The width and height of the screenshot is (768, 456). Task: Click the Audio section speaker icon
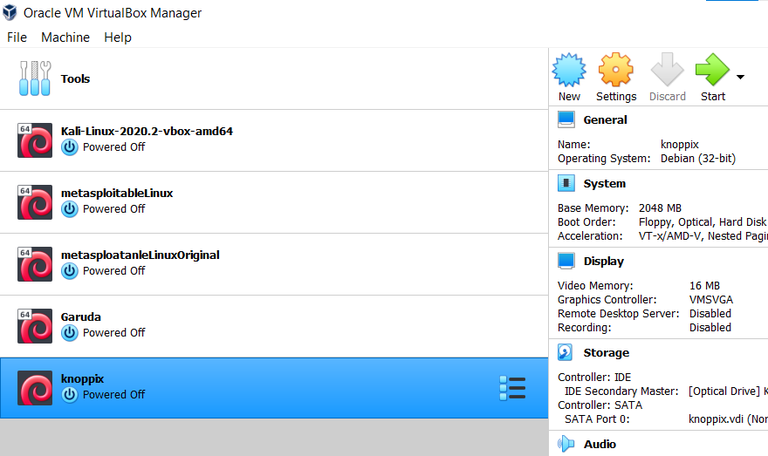tap(566, 444)
